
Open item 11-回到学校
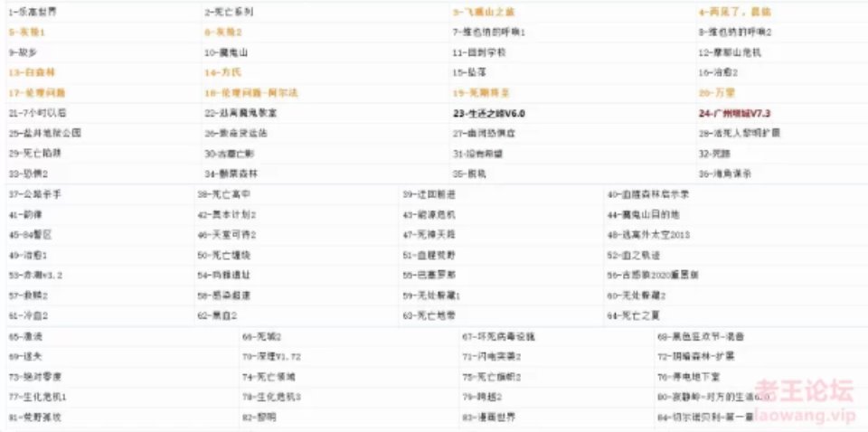[x=479, y=52]
